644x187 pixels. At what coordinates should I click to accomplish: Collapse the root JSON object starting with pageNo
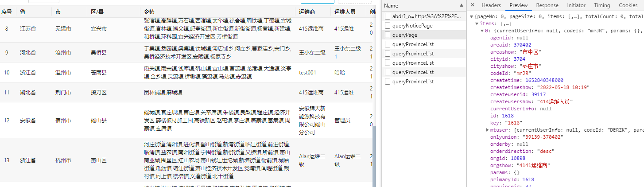(x=471, y=16)
